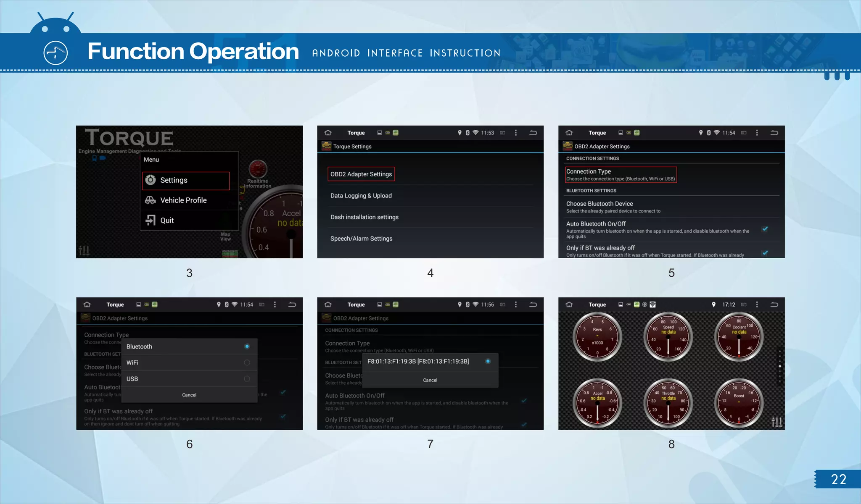Screen dimensions: 861x504
Task: Toggle Only if BT was already off in screenshot 5
Action: tap(765, 253)
